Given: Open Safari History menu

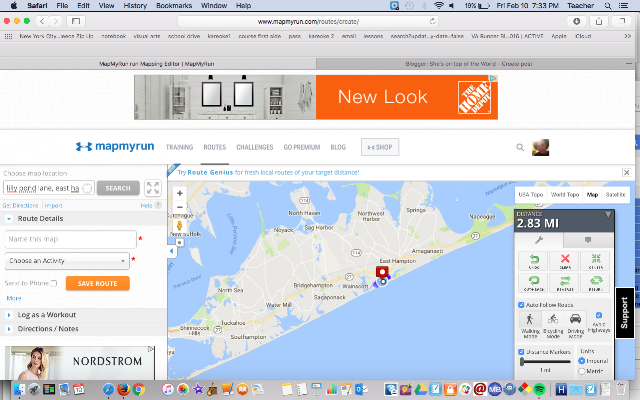Looking at the screenshot, I should click(x=135, y=6).
